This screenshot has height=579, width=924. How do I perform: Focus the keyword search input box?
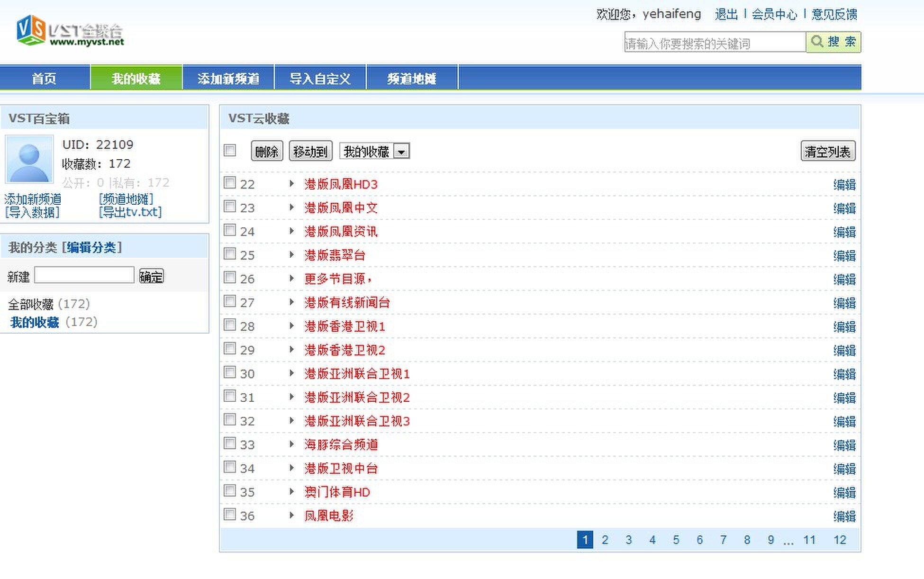tap(715, 42)
